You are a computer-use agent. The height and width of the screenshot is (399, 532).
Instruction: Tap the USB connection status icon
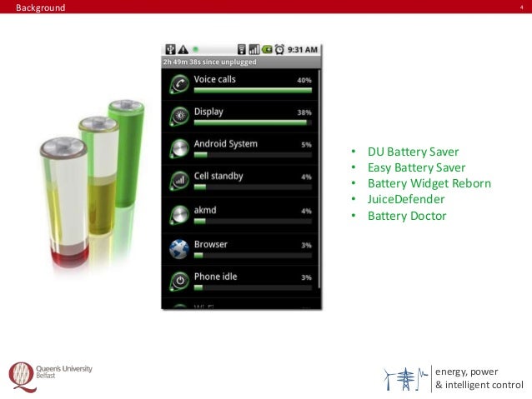170,49
